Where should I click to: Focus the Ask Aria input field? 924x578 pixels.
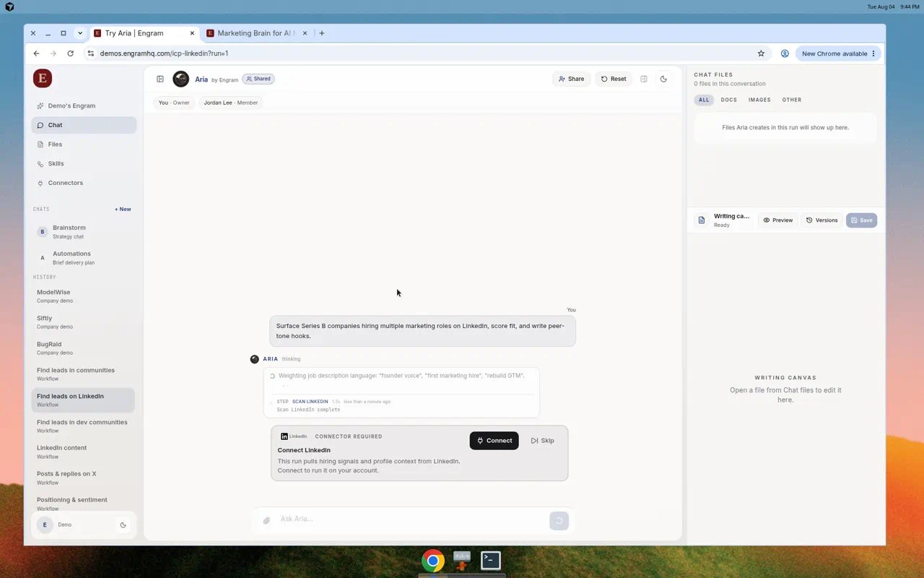point(411,519)
